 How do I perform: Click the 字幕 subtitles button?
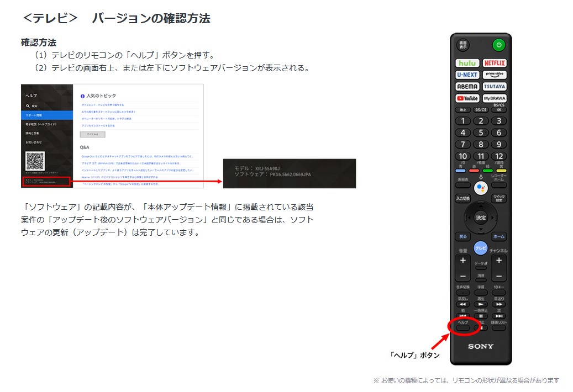pos(481,293)
